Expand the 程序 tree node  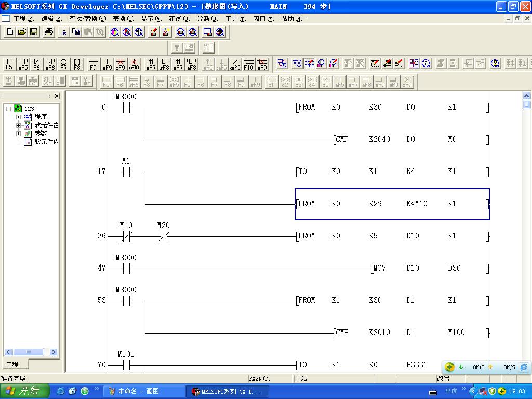tap(18, 117)
